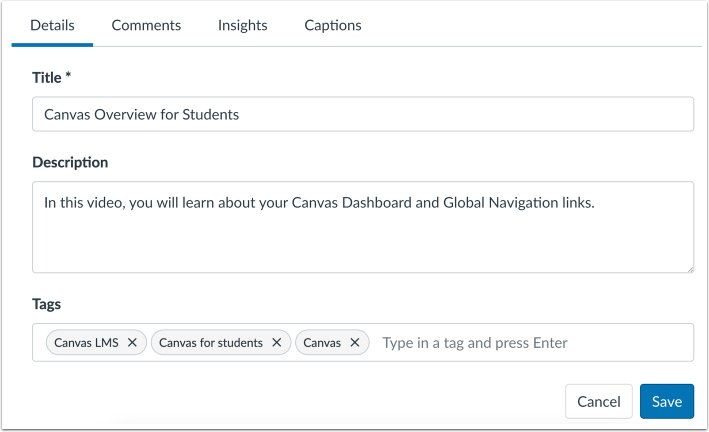The image size is (709, 432).
Task: Switch to the Details tab
Action: 52,25
